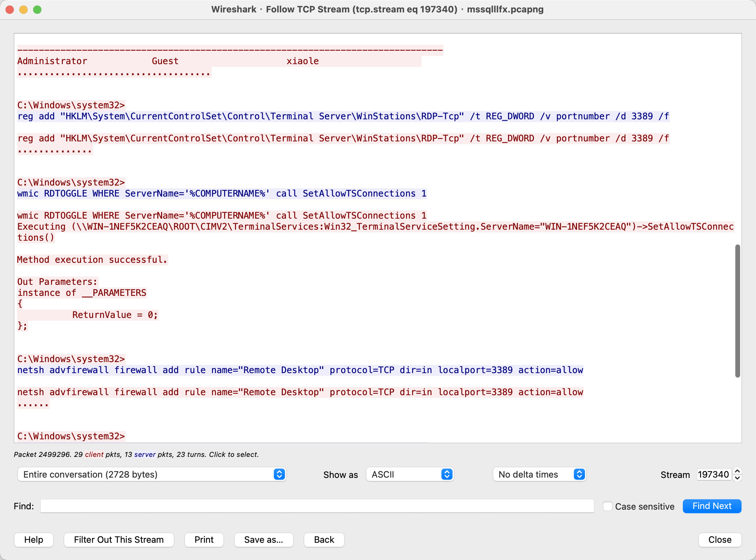Increment the Stream number with the up arrow
Viewport: 756px width, 560px height.
737,471
